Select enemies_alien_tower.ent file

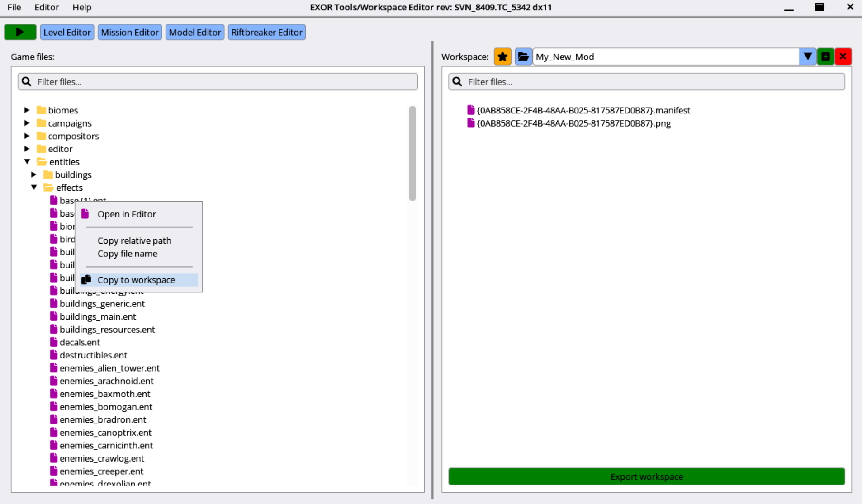pyautogui.click(x=109, y=368)
